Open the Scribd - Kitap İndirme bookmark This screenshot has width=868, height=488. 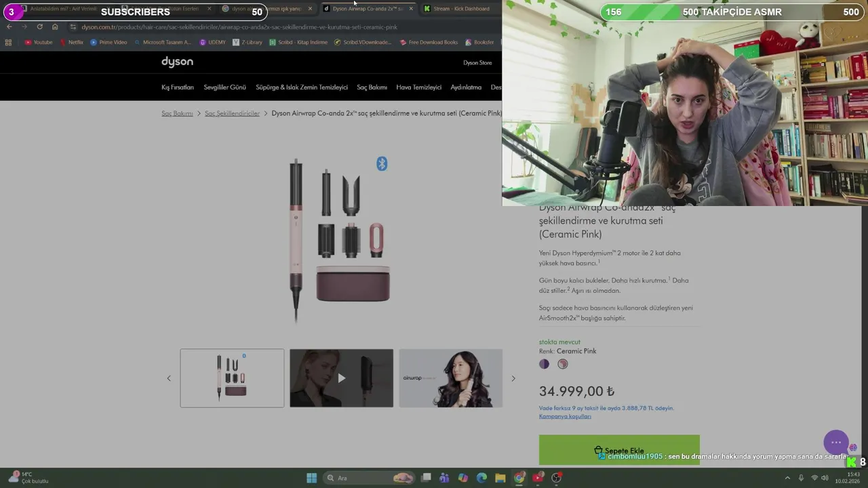coord(298,42)
